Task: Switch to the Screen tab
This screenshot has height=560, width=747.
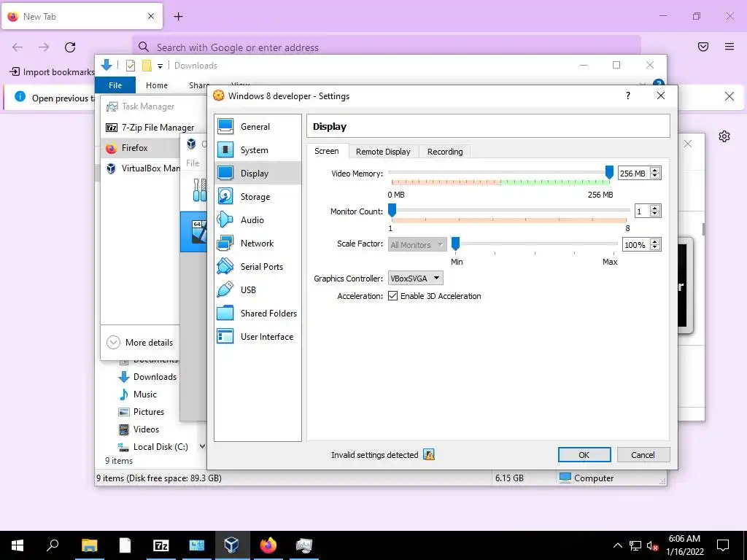Action: point(327,151)
